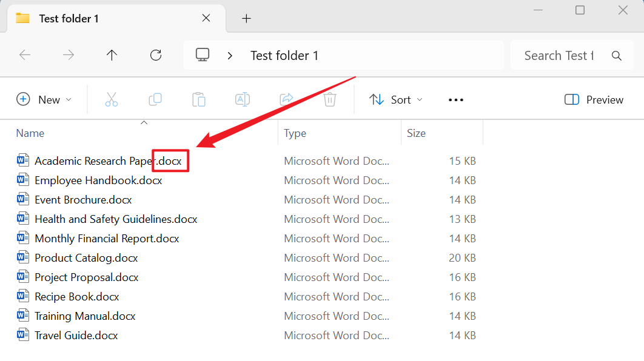This screenshot has width=644, height=361.
Task: Select Monthly Financial Report.docx file
Action: tap(107, 239)
